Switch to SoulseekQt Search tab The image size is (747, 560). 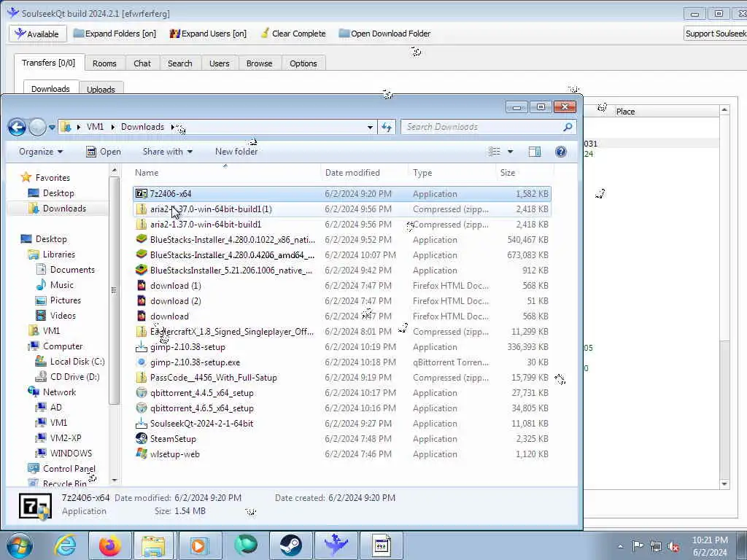pyautogui.click(x=179, y=63)
